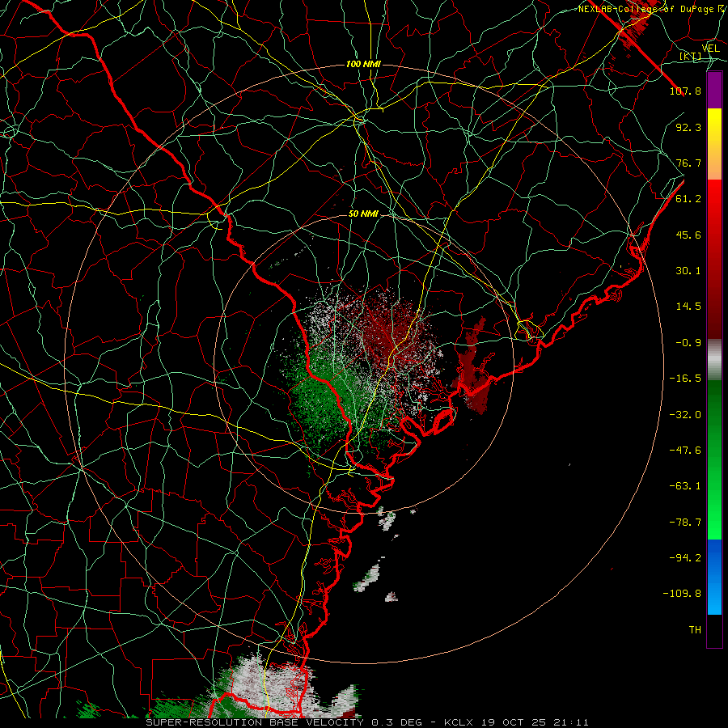The height and width of the screenshot is (728, 728).
Task: Click the VEL legend title
Action: [710, 49]
